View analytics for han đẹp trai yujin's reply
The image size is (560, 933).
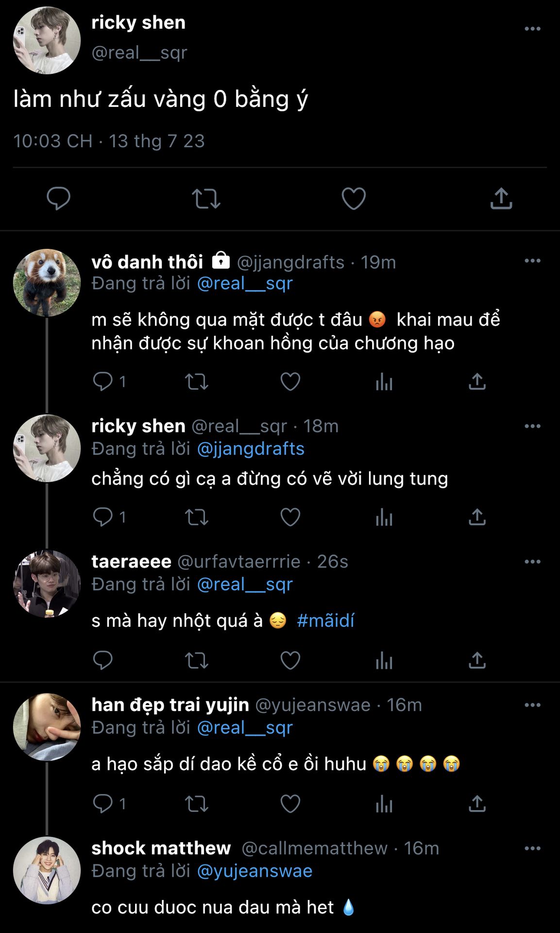384,804
